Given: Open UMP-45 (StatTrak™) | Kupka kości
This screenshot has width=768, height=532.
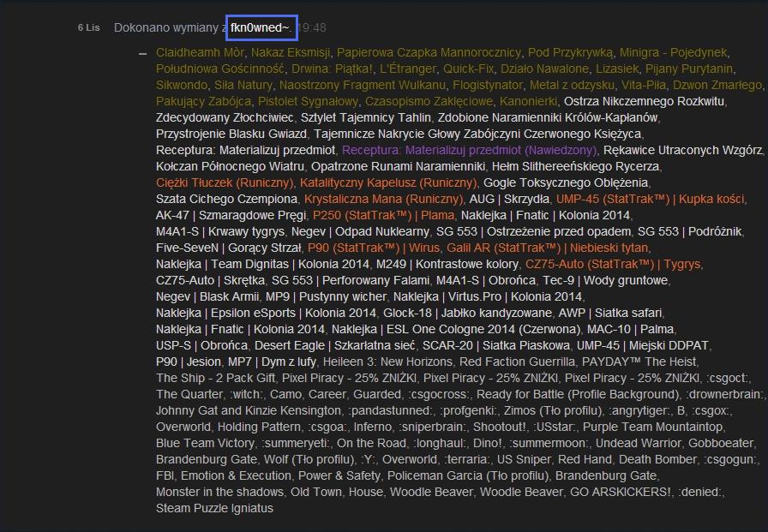Looking at the screenshot, I should [651, 199].
